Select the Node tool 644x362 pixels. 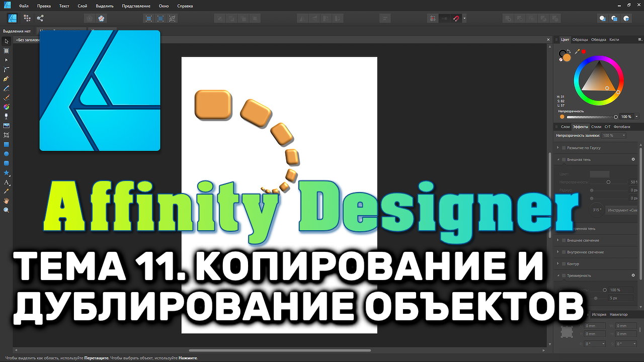(7, 60)
